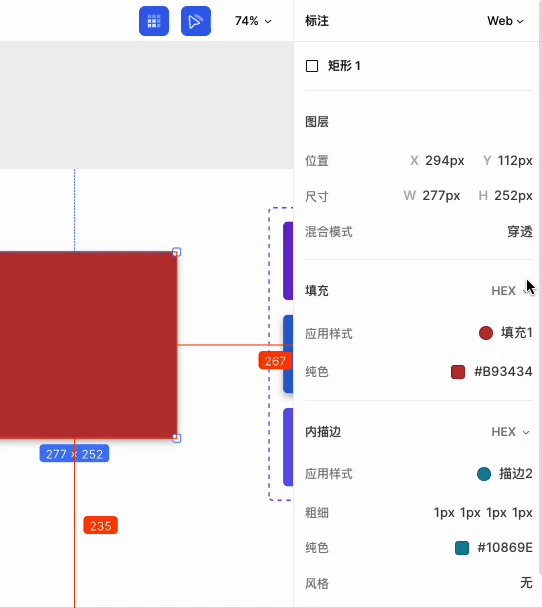Click the teal #10869E stroke swatch
Viewport: 542px width, 608px height.
pos(462,548)
